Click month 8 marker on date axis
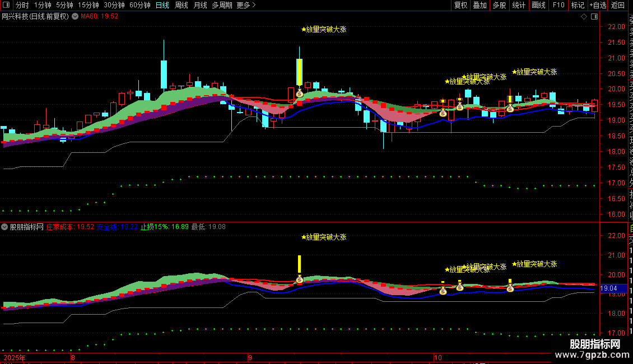Screen dimensions: 633x364 coord(73,358)
